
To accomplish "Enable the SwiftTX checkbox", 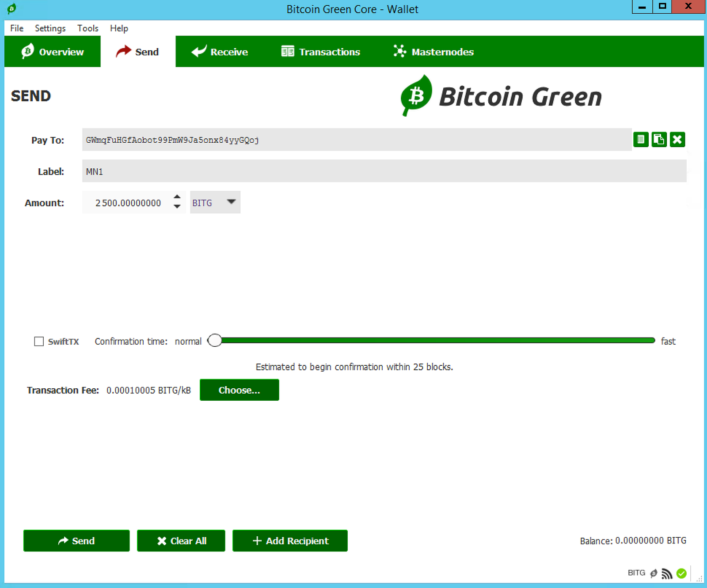I will [39, 341].
